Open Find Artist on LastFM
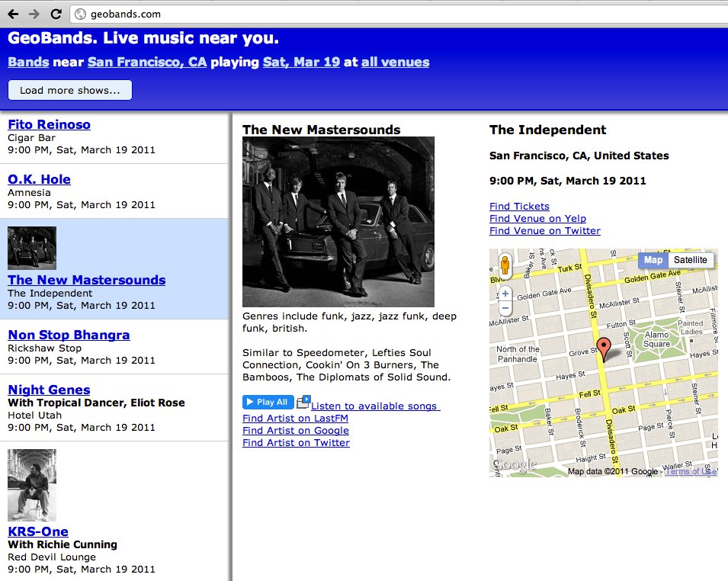The image size is (728, 581). pos(295,419)
